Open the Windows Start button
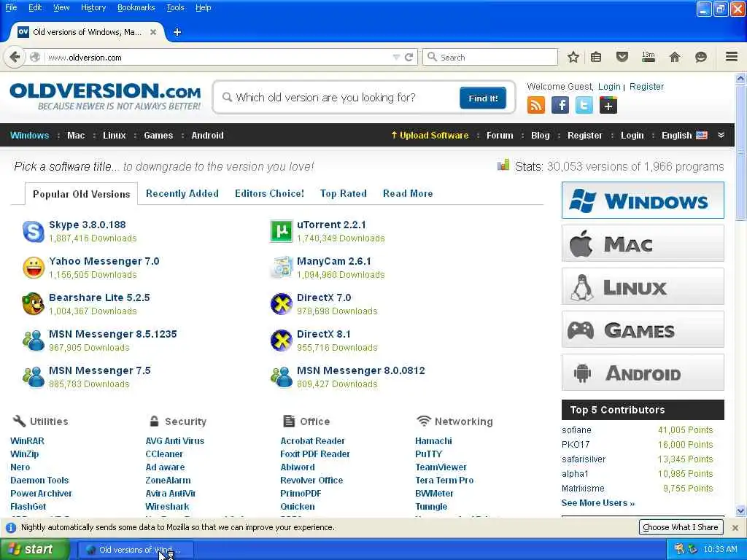747x560 pixels. click(x=34, y=549)
